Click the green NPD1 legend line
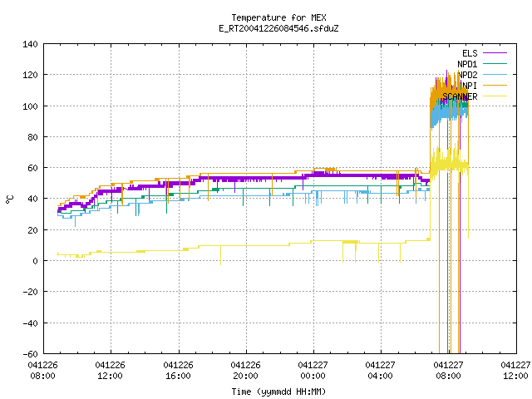This screenshot has width=532, height=399. 495,64
